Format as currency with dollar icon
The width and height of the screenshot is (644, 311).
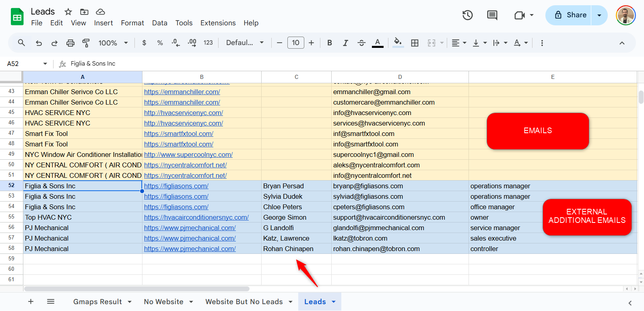pos(144,43)
